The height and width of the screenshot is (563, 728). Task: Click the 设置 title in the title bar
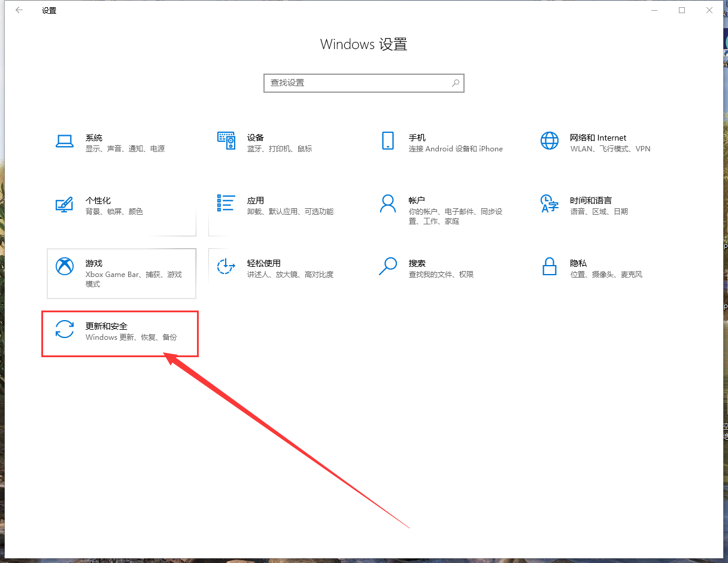(48, 10)
